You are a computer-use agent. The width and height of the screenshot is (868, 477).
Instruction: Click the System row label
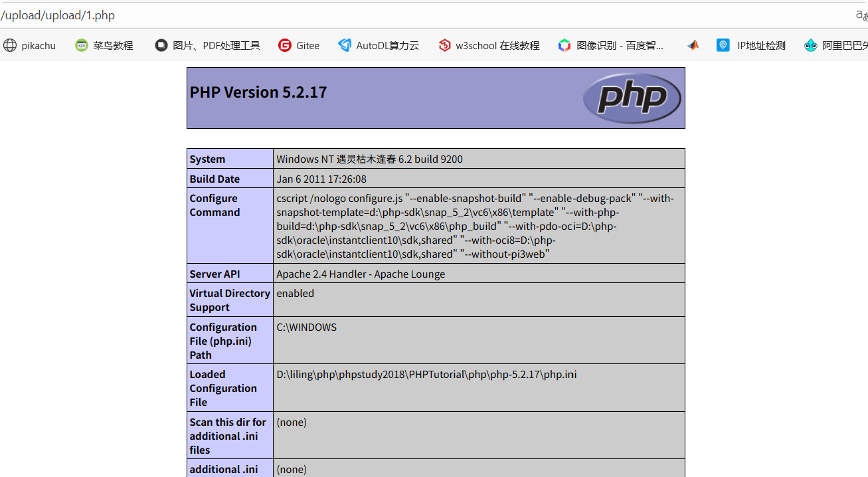click(x=207, y=159)
